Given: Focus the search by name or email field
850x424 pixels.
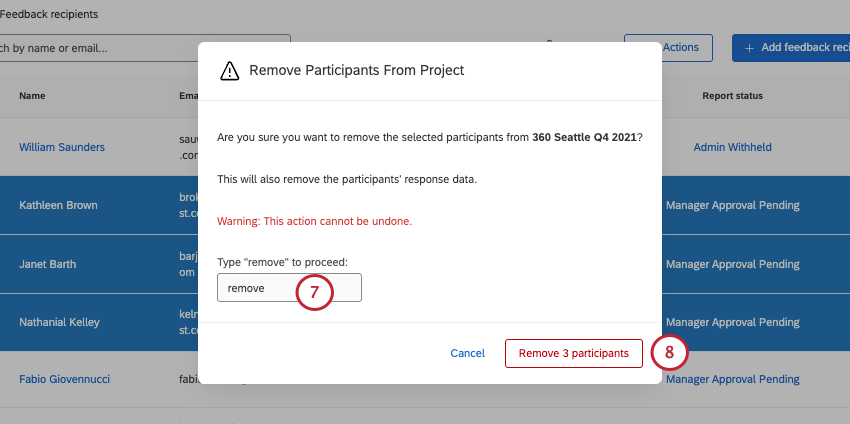Looking at the screenshot, I should 144,48.
